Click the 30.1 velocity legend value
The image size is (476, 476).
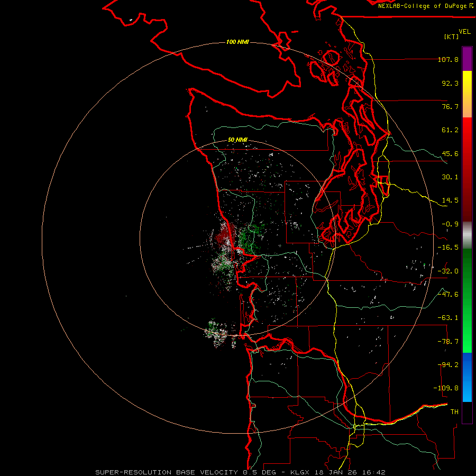(x=450, y=177)
